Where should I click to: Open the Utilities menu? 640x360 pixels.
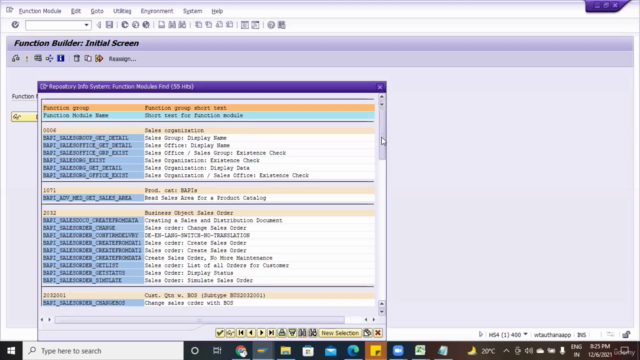[x=122, y=11]
